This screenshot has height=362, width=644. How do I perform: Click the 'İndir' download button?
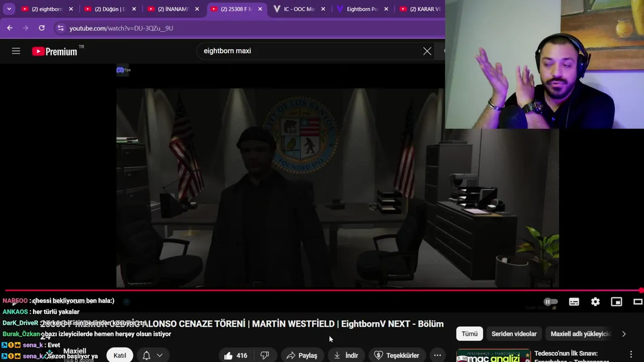(x=346, y=355)
